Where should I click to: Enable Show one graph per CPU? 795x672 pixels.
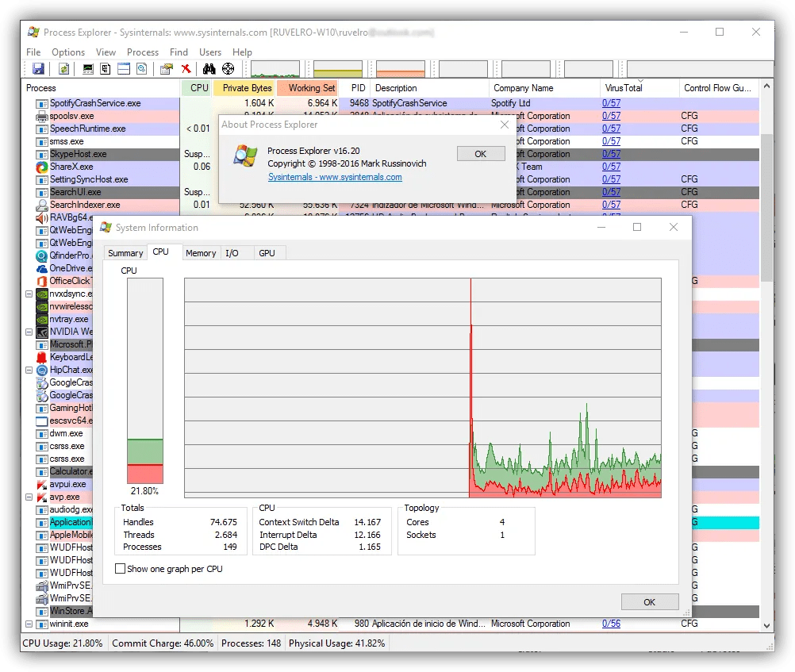tap(121, 568)
